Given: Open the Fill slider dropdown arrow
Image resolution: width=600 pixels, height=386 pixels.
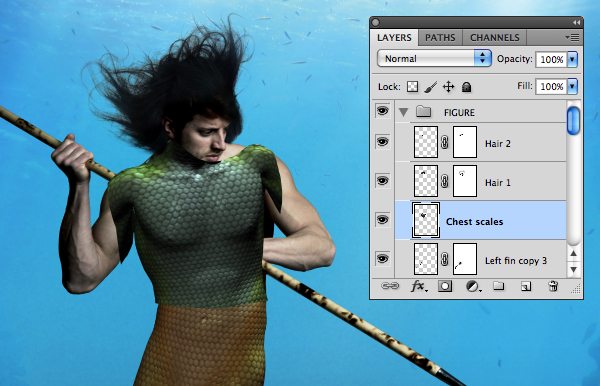Looking at the screenshot, I should coord(572,86).
